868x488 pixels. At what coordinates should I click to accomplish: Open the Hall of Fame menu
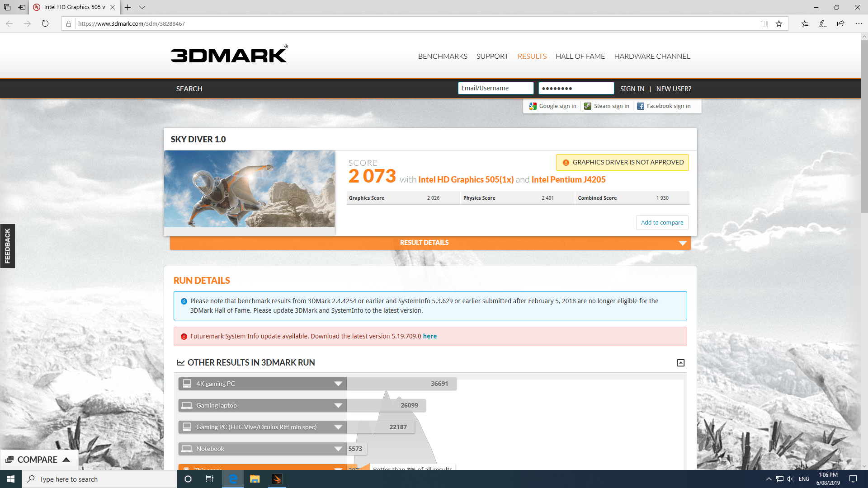pyautogui.click(x=580, y=56)
